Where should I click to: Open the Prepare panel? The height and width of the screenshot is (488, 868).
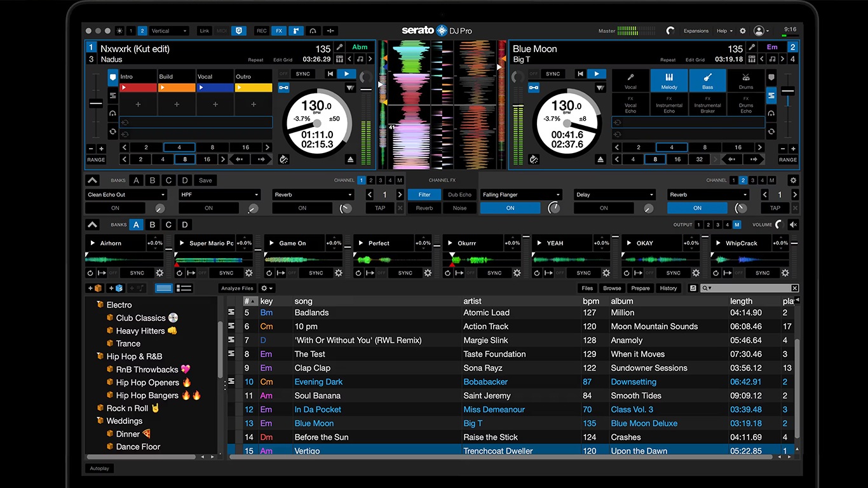(640, 288)
